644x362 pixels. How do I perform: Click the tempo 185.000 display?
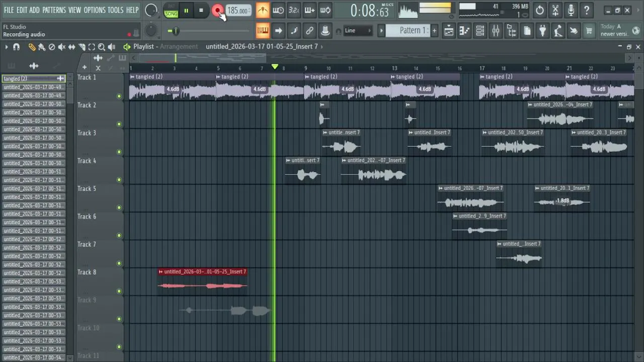(x=237, y=11)
